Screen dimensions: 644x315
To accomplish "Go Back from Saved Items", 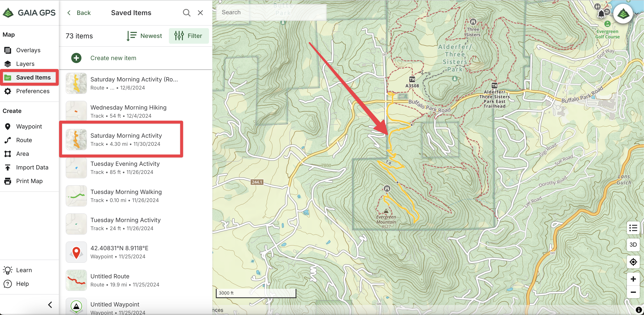I will coord(79,13).
